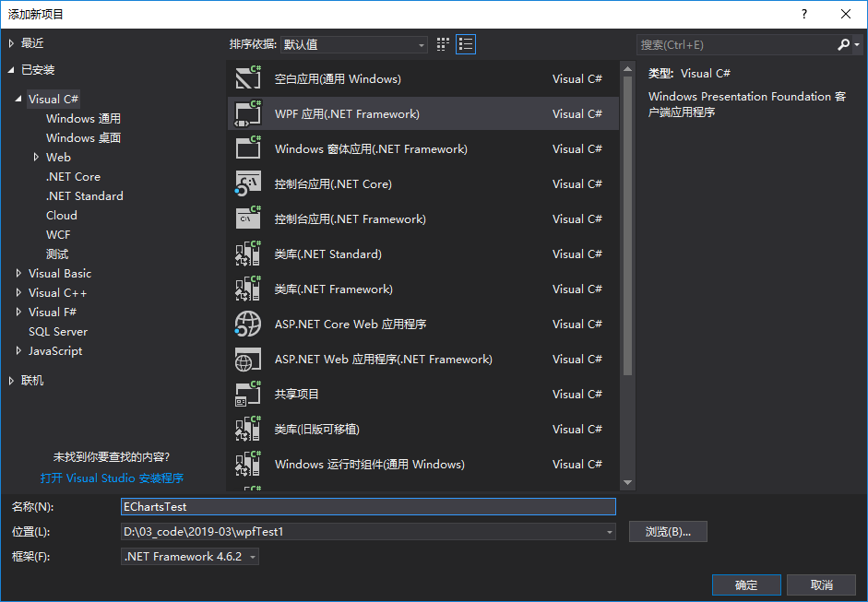Open the Visual Studio 安装程序 link

(x=112, y=478)
